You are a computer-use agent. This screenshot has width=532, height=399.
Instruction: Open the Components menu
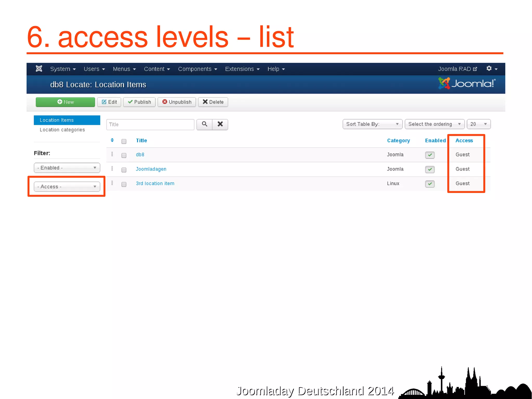pyautogui.click(x=197, y=69)
